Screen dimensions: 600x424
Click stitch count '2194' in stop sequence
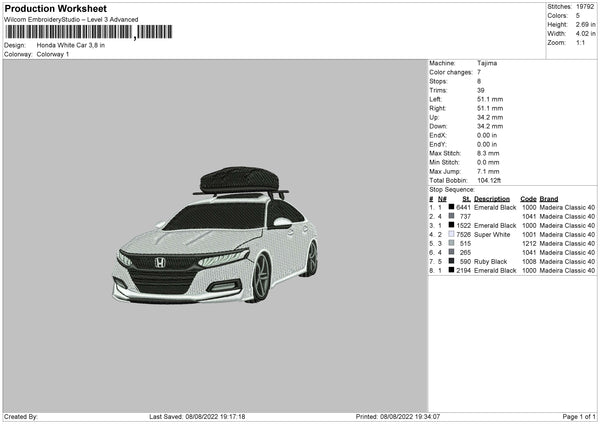[x=463, y=271]
